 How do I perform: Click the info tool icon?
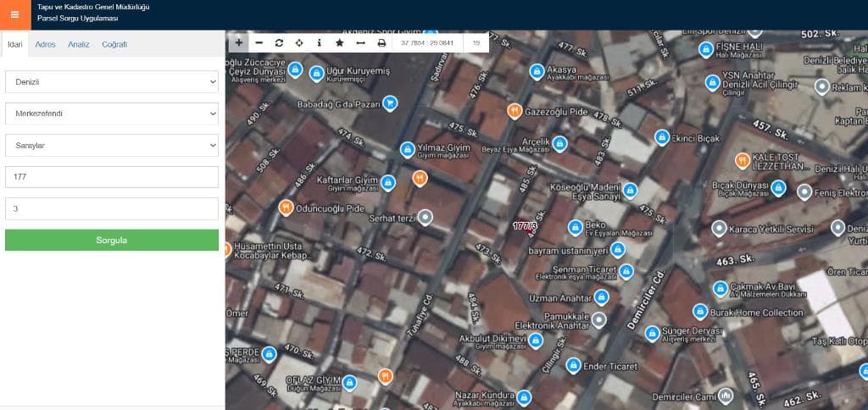pyautogui.click(x=320, y=42)
